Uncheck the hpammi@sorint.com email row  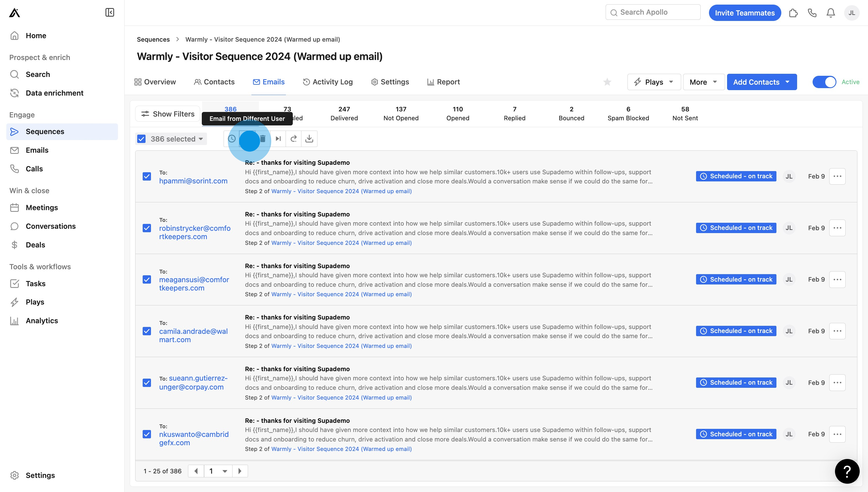(147, 176)
